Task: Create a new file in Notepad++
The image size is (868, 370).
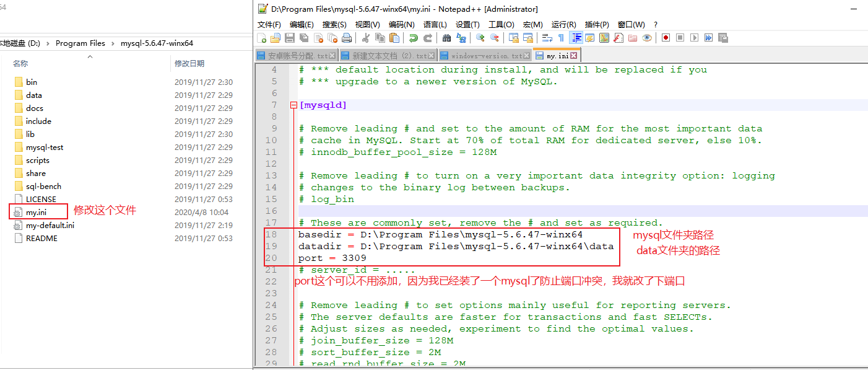Action: [x=261, y=38]
